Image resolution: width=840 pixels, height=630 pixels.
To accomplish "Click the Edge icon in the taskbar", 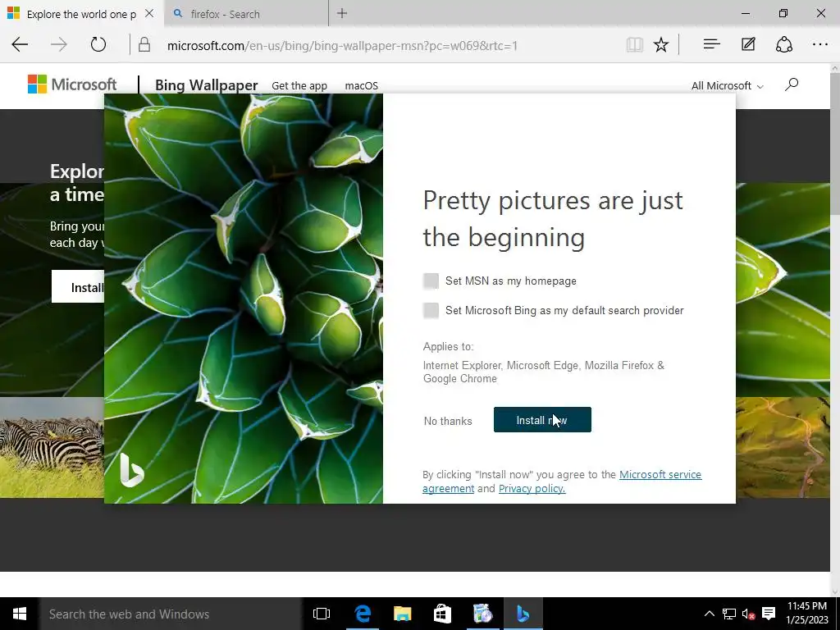I will (x=363, y=614).
